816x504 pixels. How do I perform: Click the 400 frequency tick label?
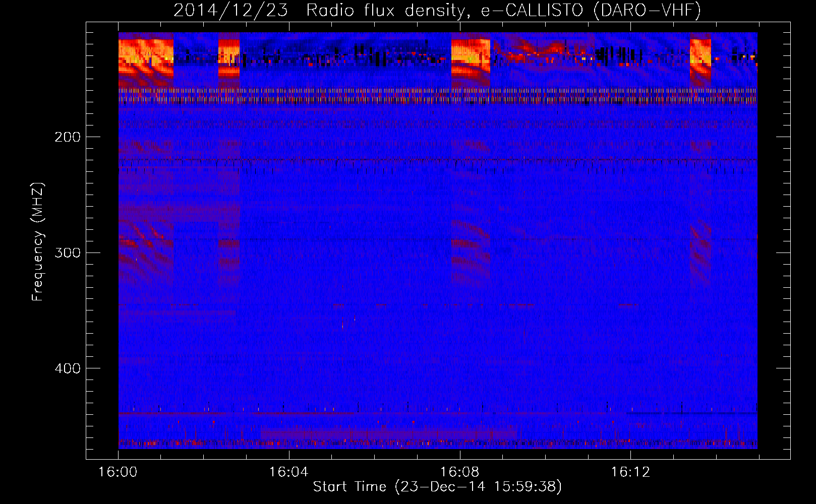pyautogui.click(x=68, y=368)
